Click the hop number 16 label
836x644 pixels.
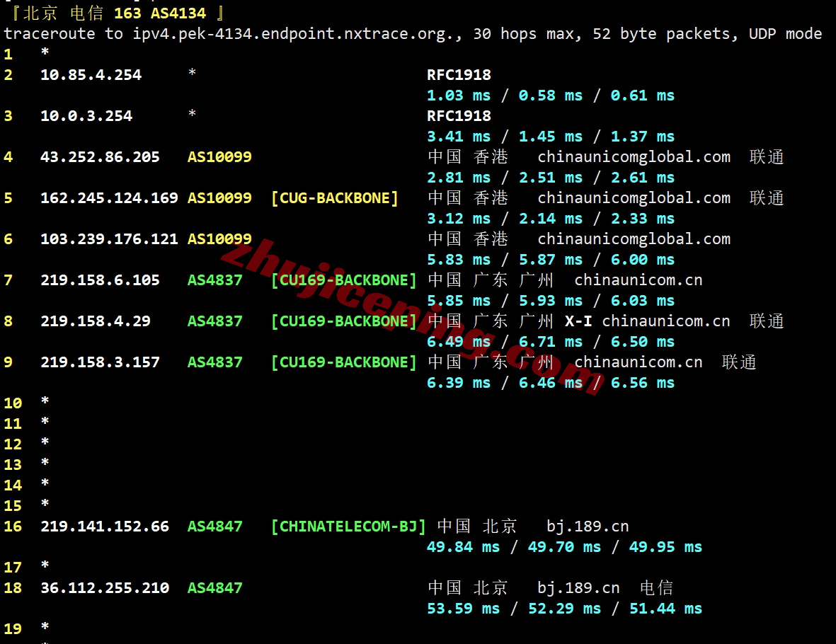tap(14, 527)
